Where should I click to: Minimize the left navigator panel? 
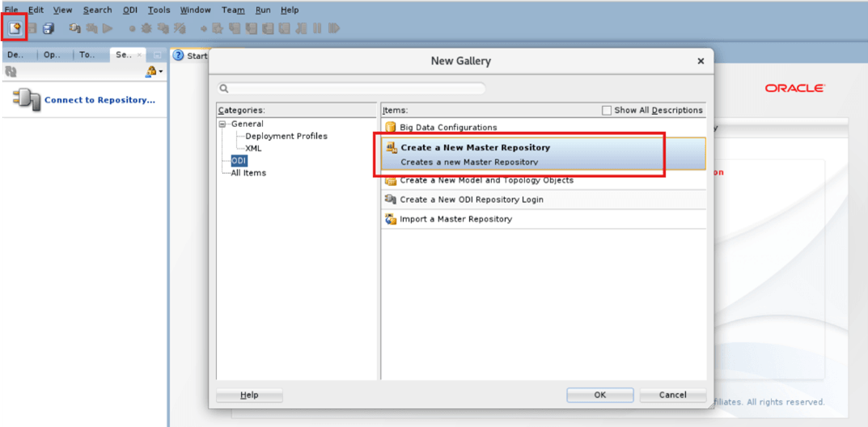click(x=157, y=55)
